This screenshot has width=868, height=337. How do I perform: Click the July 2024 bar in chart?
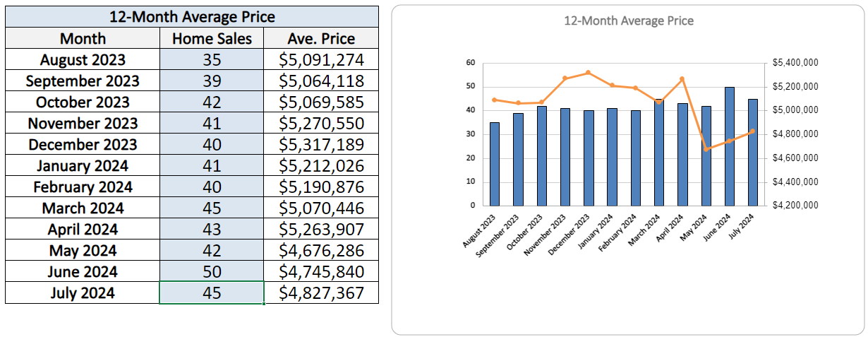(x=753, y=152)
